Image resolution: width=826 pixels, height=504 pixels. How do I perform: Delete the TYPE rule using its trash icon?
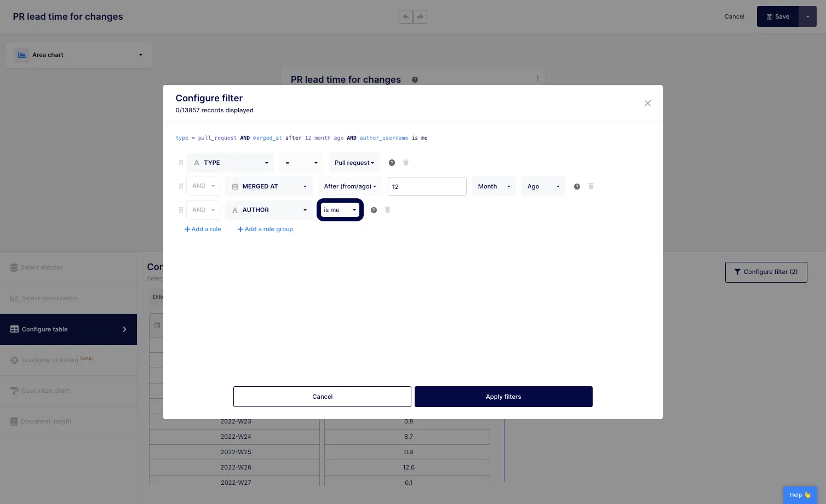click(x=405, y=163)
